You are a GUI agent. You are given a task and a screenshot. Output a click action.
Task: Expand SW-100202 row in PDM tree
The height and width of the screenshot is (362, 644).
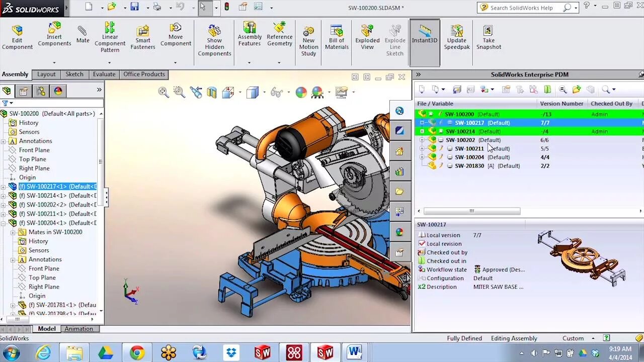click(x=422, y=140)
